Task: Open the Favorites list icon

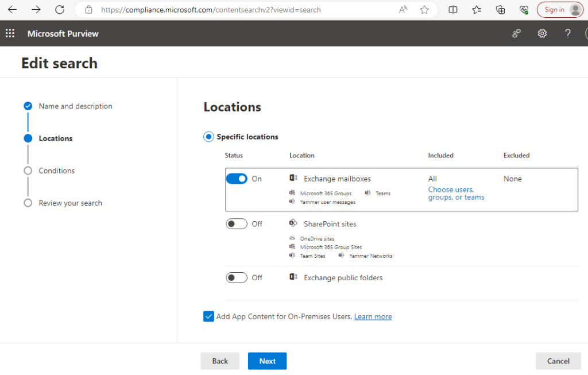Action: pos(476,10)
